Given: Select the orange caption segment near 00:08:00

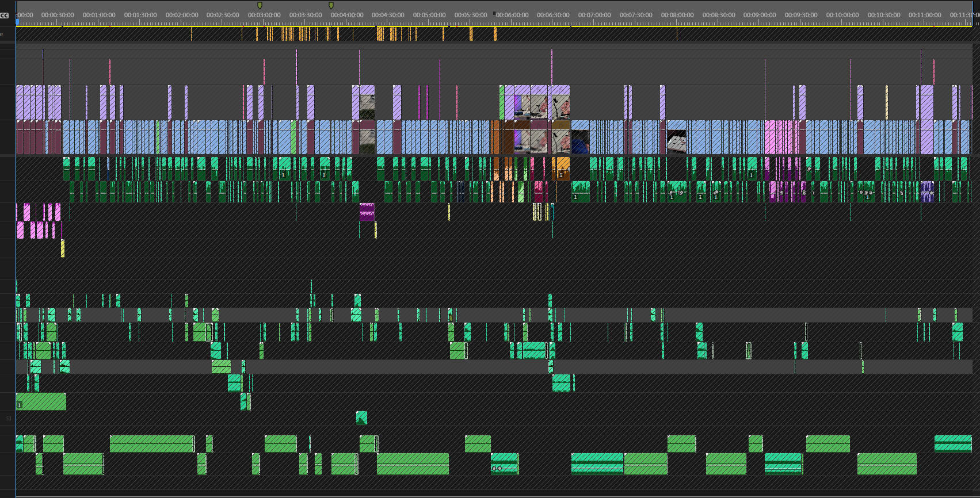Looking at the screenshot, I should tap(677, 34).
